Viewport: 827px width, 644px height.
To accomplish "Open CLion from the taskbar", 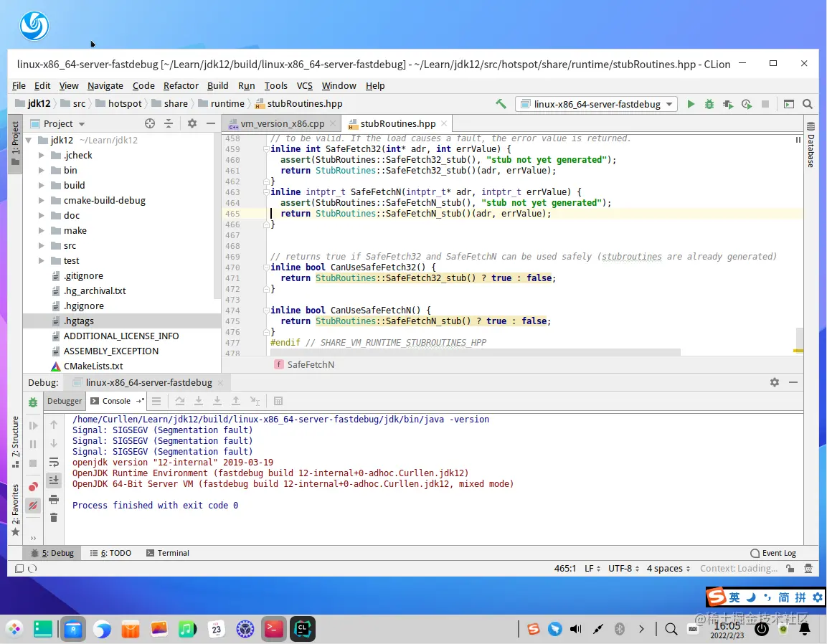I will tap(302, 629).
